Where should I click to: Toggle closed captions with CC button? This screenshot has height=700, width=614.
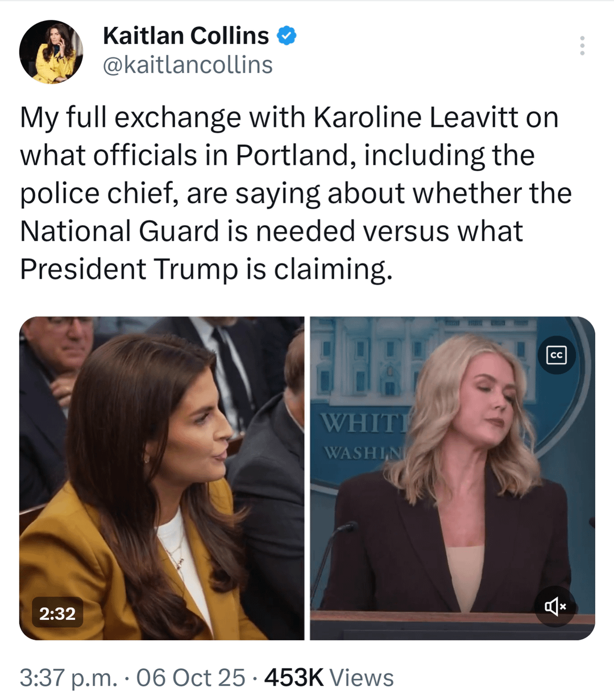click(x=557, y=355)
